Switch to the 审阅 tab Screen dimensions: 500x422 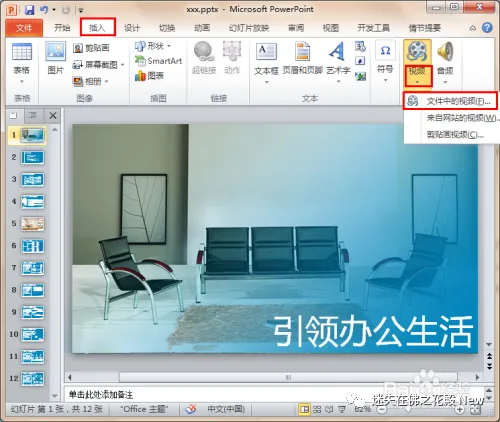[x=296, y=28]
